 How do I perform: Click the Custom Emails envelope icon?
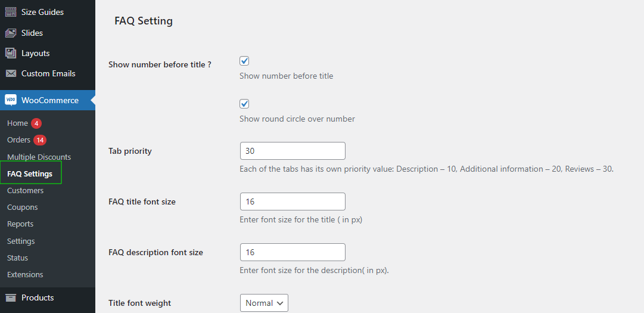[11, 74]
